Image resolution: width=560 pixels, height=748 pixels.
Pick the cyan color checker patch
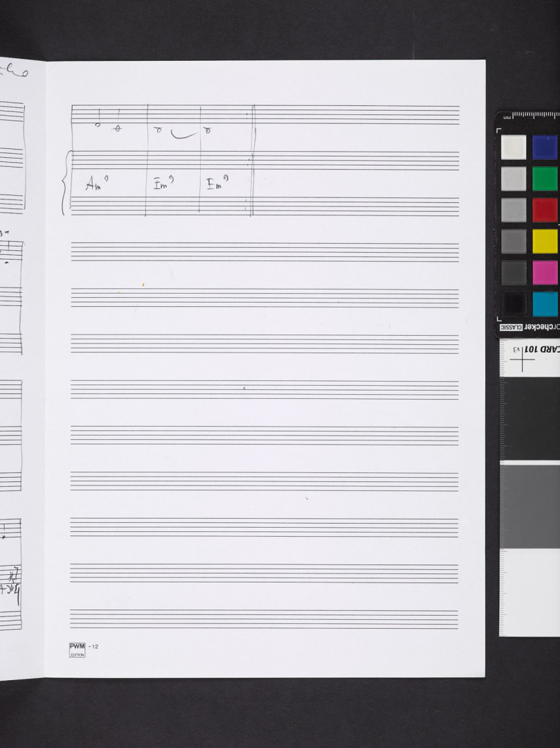[545, 304]
